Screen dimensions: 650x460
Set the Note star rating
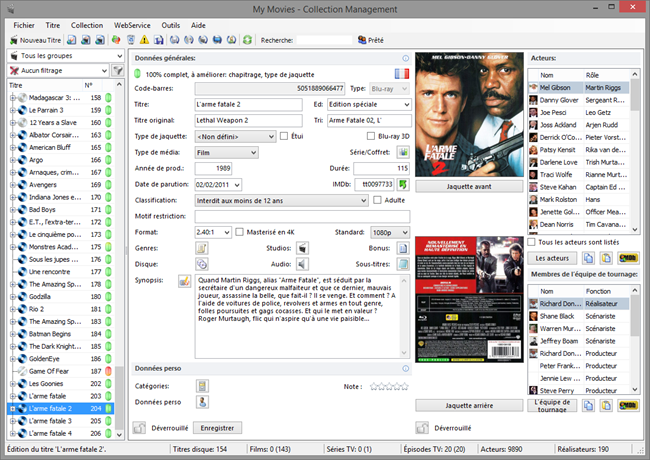point(389,386)
